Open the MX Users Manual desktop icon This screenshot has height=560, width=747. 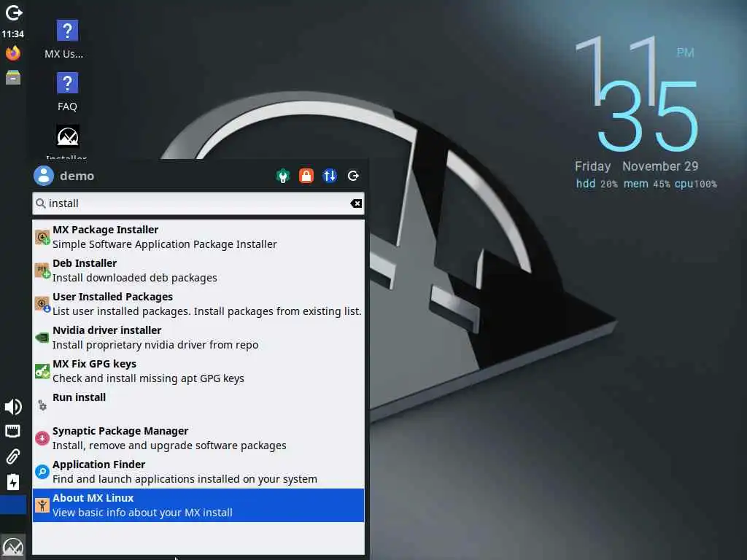pyautogui.click(x=66, y=39)
